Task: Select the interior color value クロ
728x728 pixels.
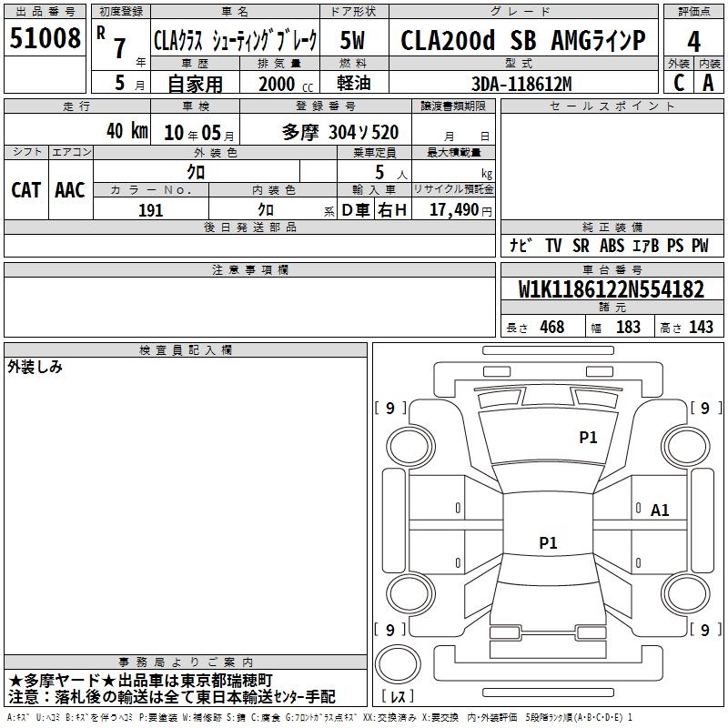Action: 266,210
